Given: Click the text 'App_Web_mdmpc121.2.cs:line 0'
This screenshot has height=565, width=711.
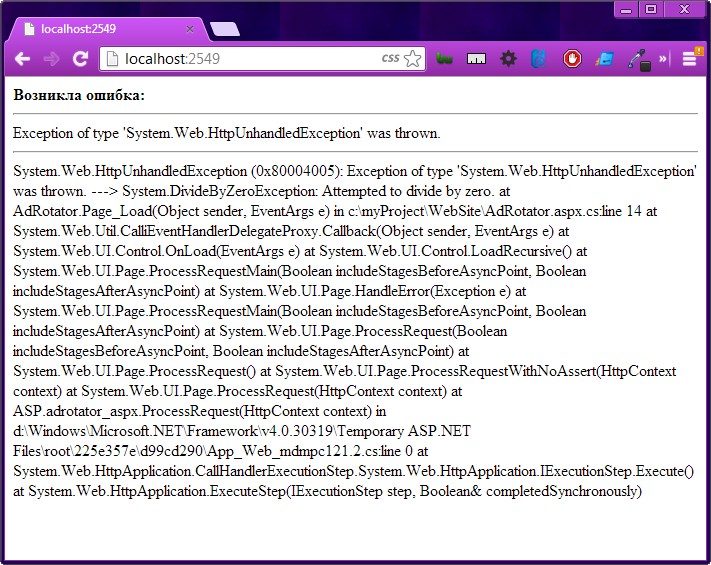Looking at the screenshot, I should click(308, 451).
